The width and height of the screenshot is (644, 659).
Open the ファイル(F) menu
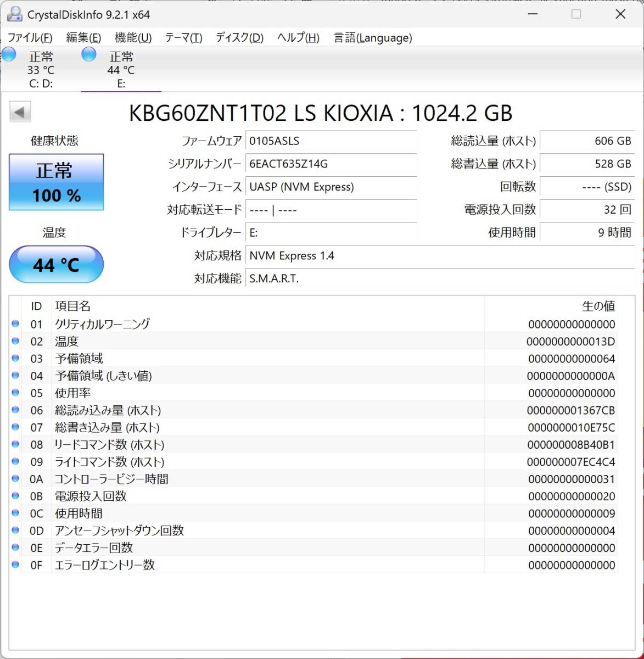30,37
